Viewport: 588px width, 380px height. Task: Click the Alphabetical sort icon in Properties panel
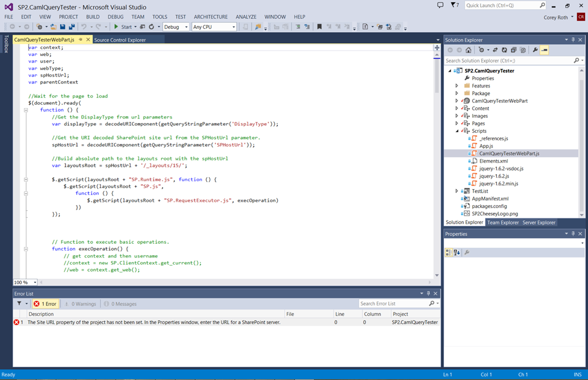(457, 253)
